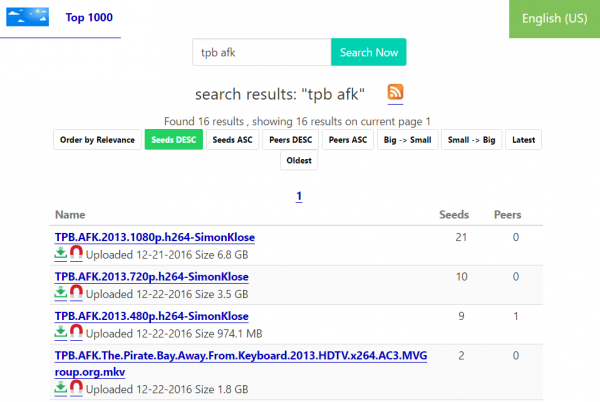Image resolution: width=600 pixels, height=402 pixels.
Task: Sort by Peers ASC
Action: point(348,140)
